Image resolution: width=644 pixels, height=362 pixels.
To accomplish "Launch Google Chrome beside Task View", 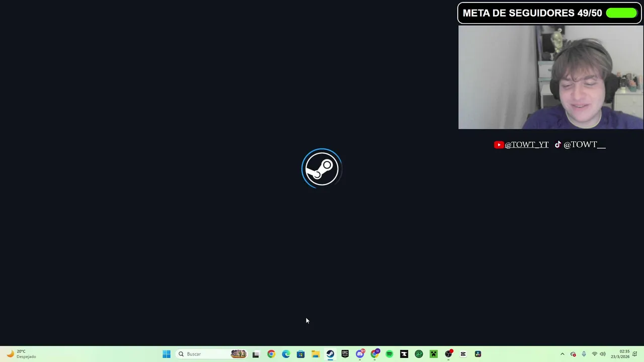I will tap(271, 354).
